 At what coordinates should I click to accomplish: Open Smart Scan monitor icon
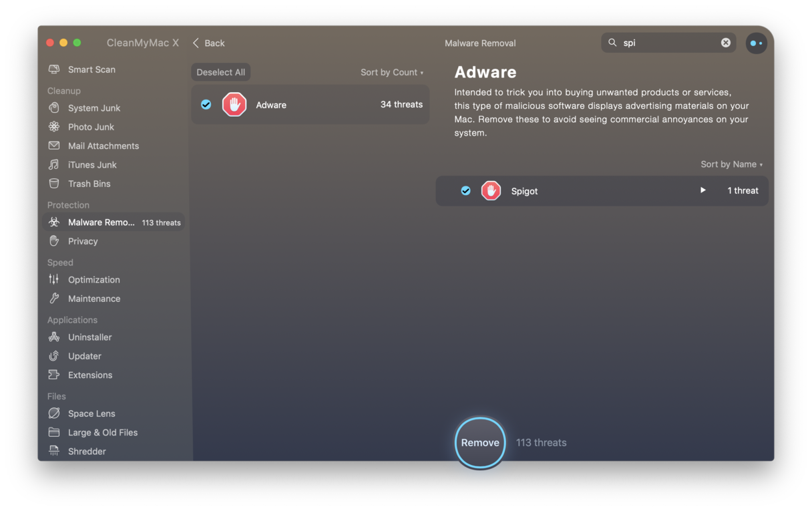click(54, 69)
